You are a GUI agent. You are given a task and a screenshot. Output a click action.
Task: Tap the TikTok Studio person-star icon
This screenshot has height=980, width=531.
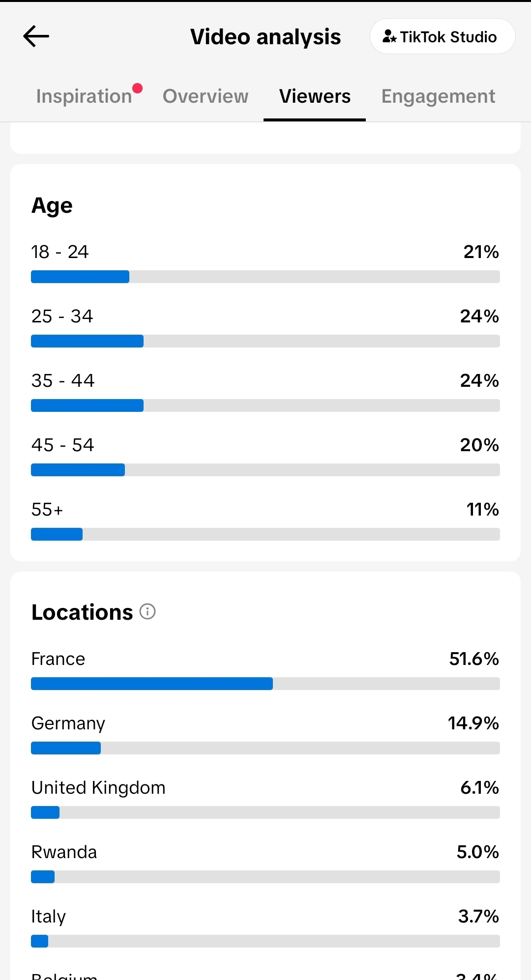[x=389, y=36]
